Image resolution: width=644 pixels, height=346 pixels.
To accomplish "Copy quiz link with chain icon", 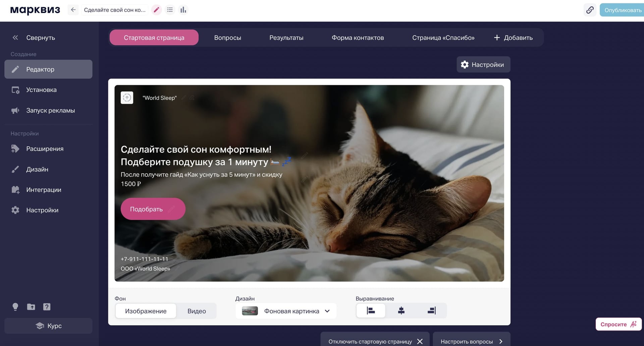I will click(x=590, y=10).
